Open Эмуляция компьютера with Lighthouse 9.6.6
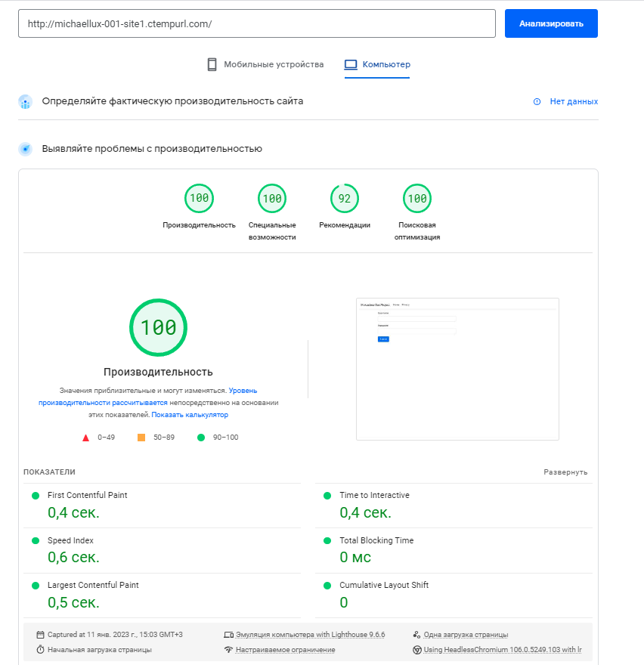This screenshot has height=665, width=644. pos(310,635)
